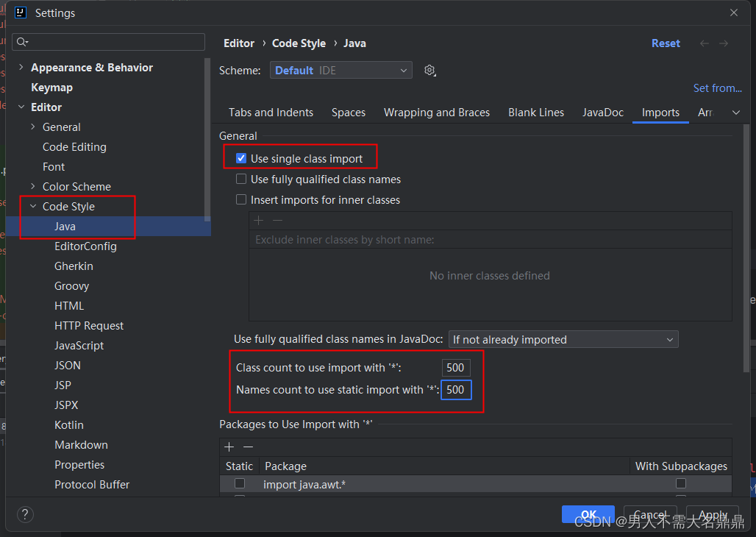Viewport: 756px width, 537px height.
Task: Enable Insert imports for inner classes
Action: click(241, 199)
